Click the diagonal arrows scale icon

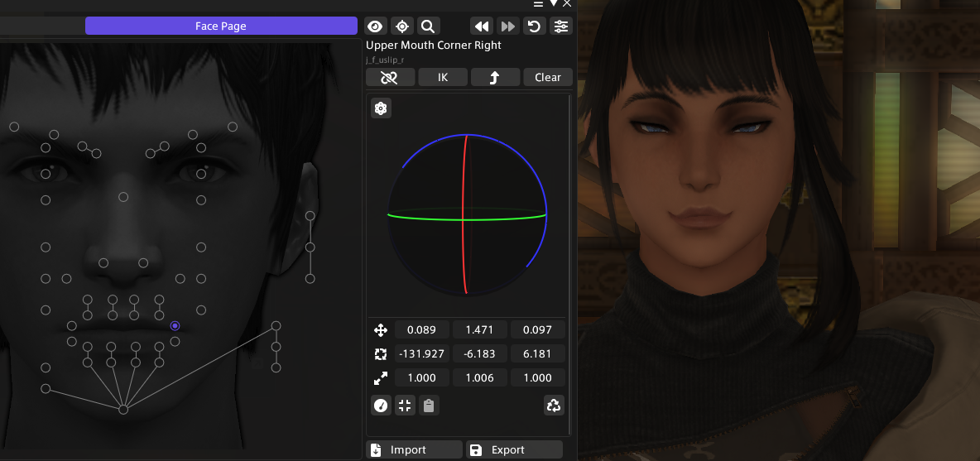381,377
